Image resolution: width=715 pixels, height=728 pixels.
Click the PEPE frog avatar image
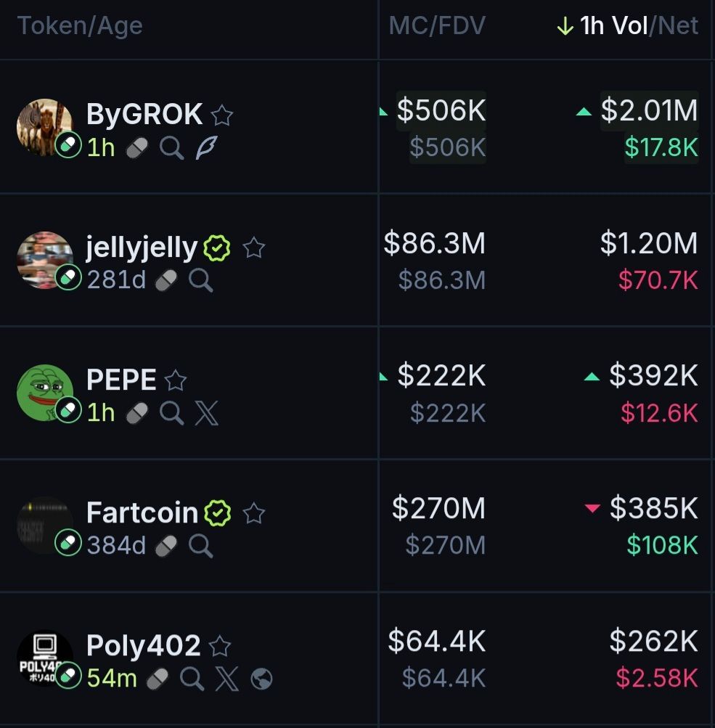coord(44,391)
